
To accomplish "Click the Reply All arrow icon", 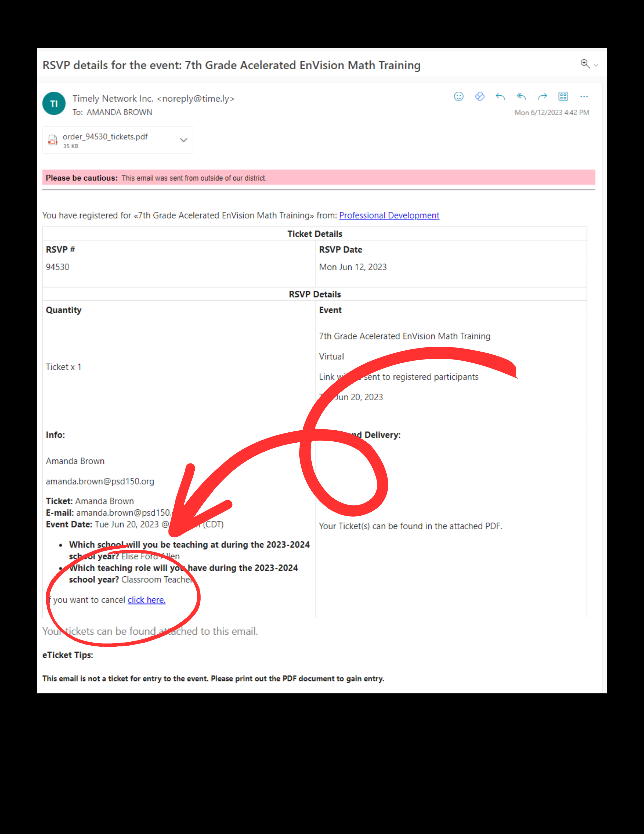I will point(521,96).
